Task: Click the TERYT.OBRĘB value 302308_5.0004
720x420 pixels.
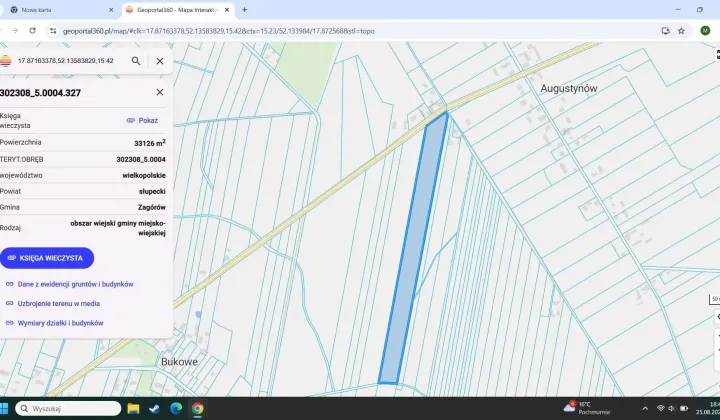Action: (x=141, y=159)
